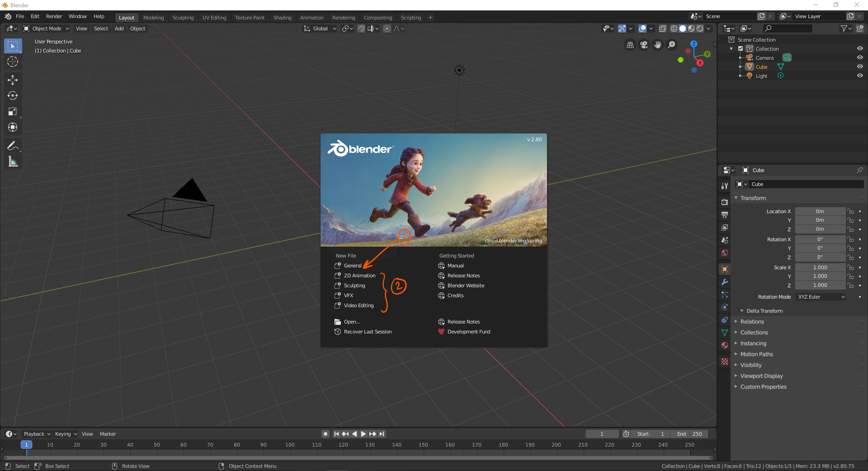Open the Object Mode dropdown

(46, 29)
